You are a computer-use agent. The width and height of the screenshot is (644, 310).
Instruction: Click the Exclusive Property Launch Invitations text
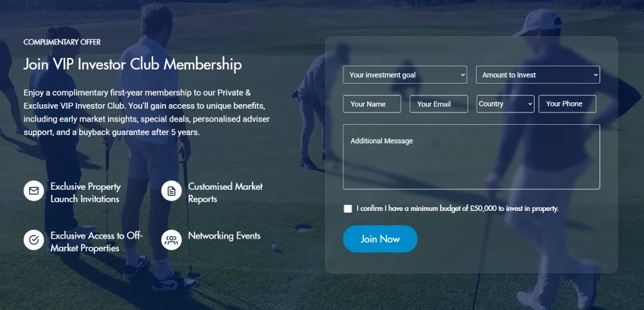coord(86,193)
